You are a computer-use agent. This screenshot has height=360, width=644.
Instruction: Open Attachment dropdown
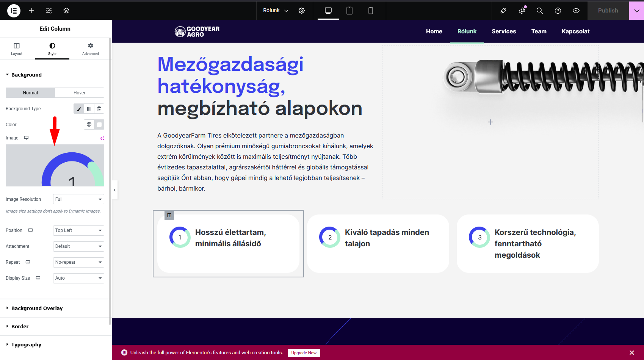point(78,246)
